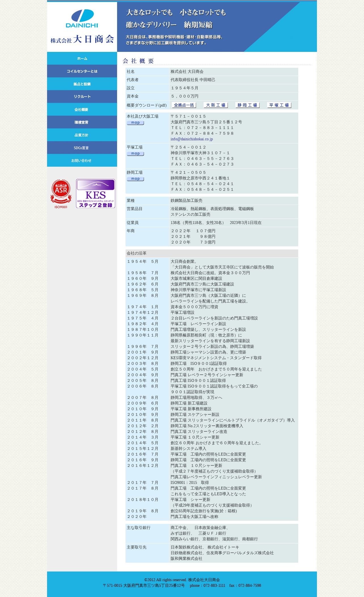Select 拠点と設備 in the sidebar
364x597 pixels.
point(82,84)
